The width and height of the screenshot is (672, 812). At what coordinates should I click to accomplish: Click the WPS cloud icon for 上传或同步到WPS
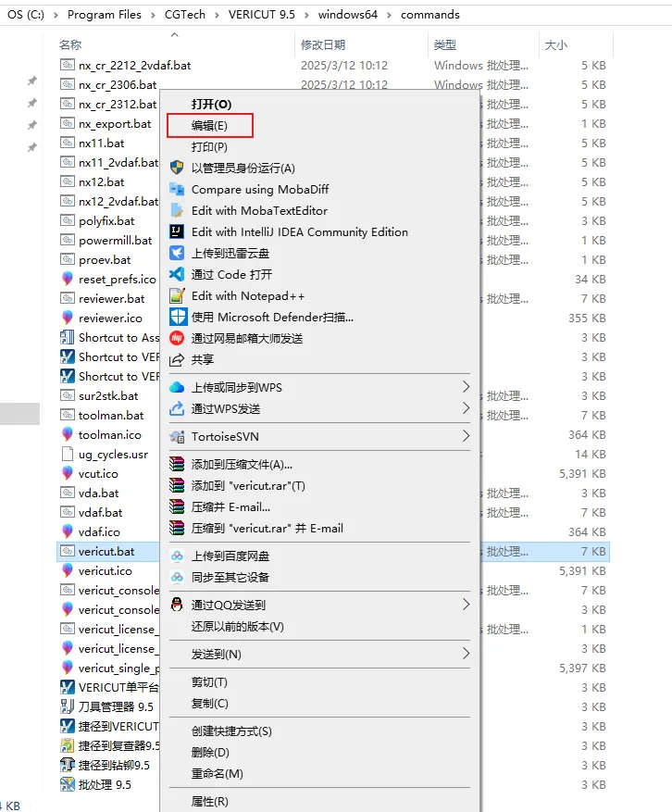coord(177,387)
